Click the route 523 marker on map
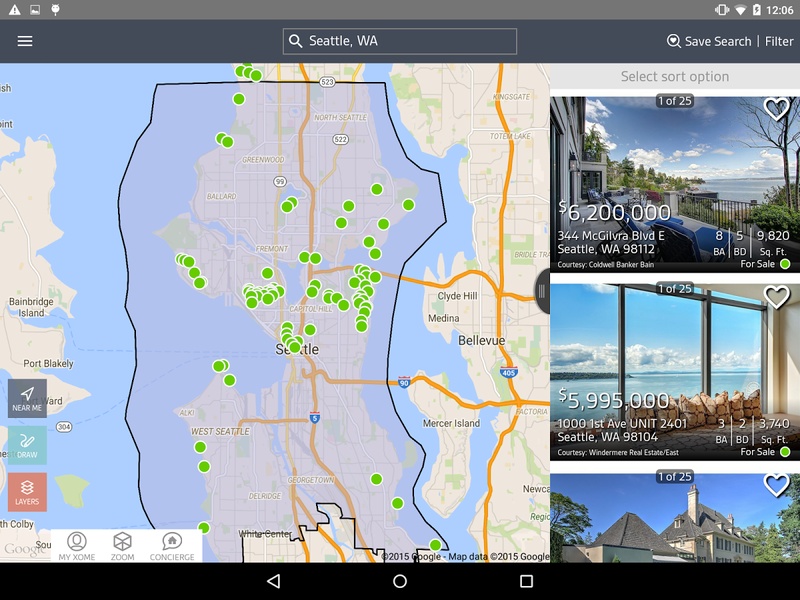800x600 pixels. (x=327, y=82)
